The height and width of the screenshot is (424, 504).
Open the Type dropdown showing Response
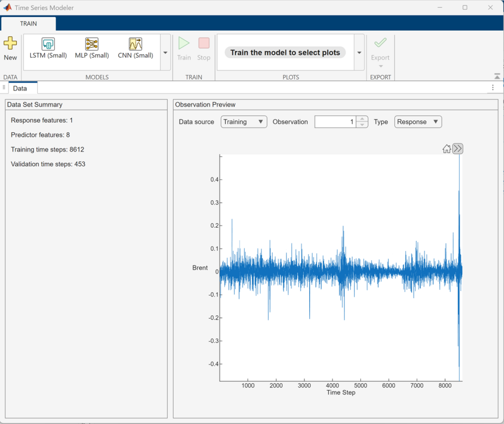pyautogui.click(x=418, y=121)
